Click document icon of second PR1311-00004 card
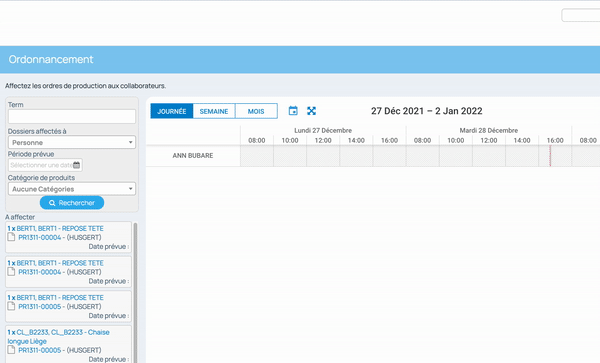 point(11,272)
